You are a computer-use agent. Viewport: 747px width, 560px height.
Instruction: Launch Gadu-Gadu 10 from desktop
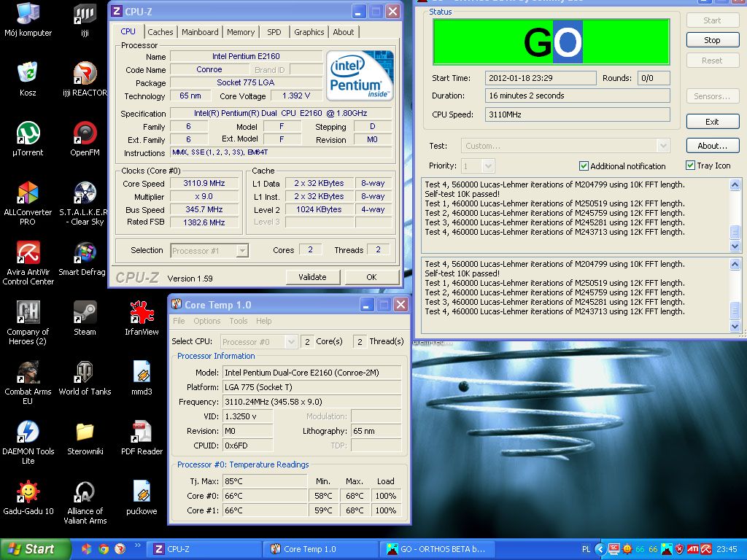[x=28, y=498]
